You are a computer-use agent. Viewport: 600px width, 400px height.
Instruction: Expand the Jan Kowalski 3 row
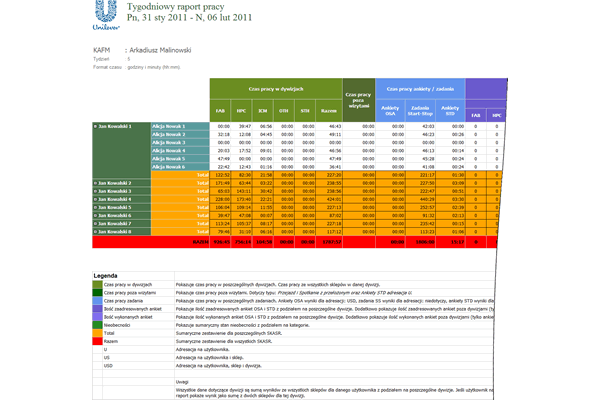(95, 191)
